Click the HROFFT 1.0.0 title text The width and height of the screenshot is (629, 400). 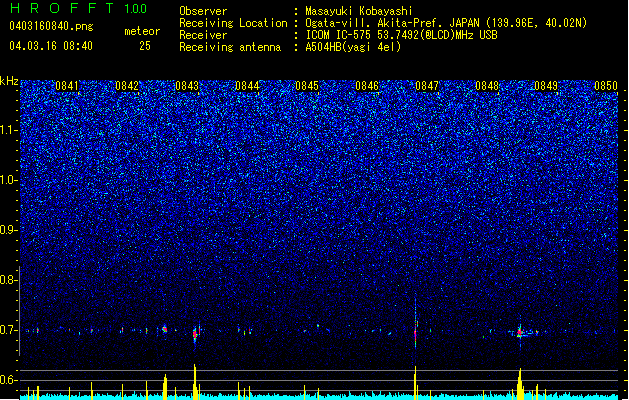(x=79, y=8)
